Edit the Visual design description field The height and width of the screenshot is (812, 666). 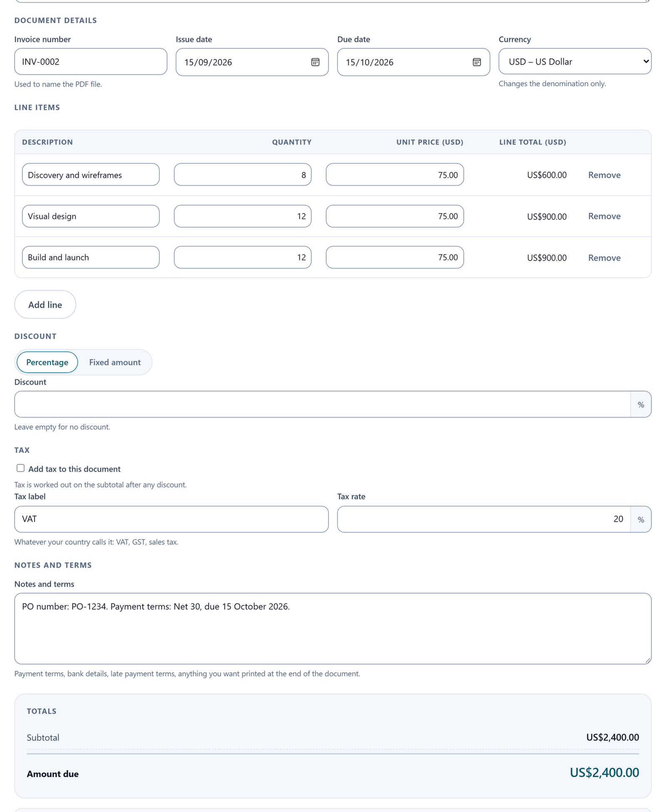point(91,216)
